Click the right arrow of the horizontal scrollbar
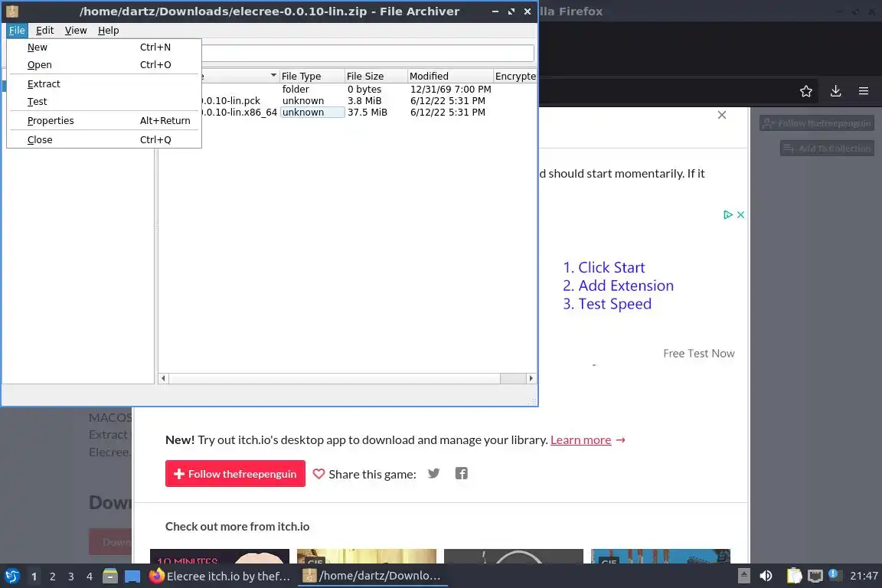 531,378
